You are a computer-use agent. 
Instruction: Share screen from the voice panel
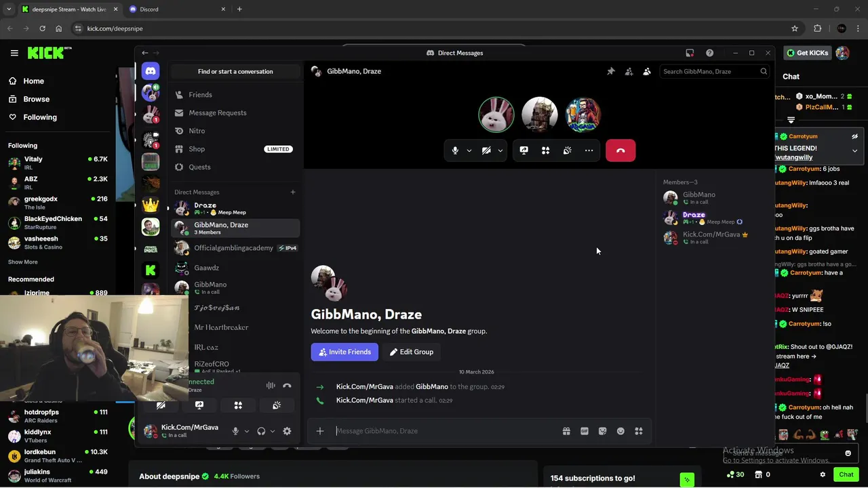pos(199,405)
